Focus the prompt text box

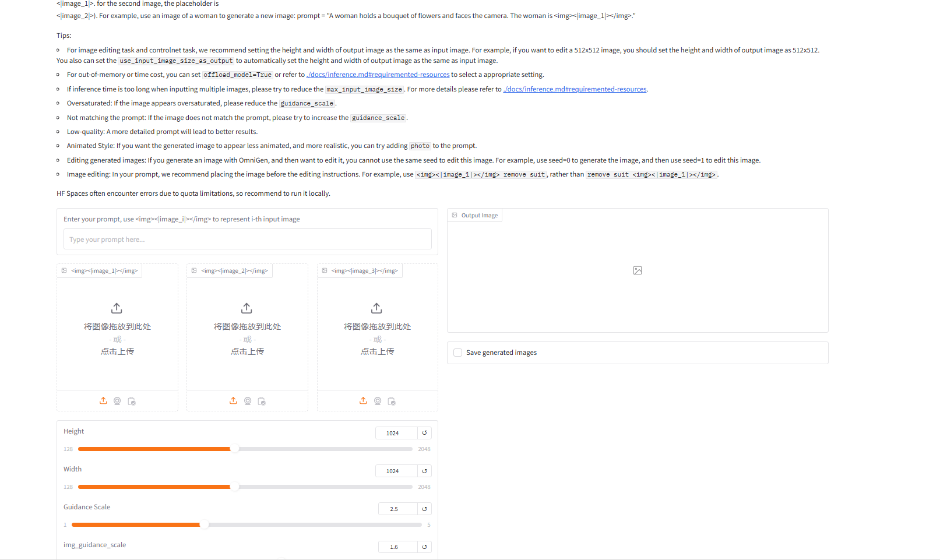click(x=247, y=239)
